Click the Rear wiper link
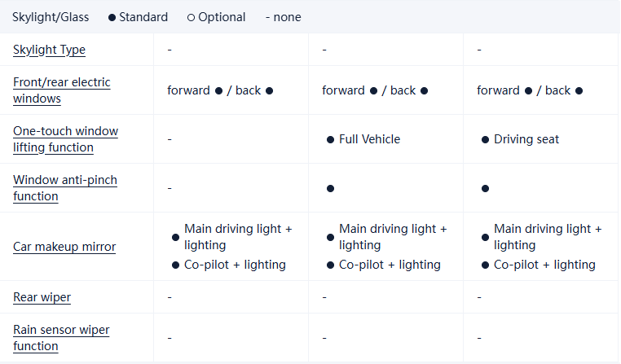The height and width of the screenshot is (364, 621). point(42,297)
